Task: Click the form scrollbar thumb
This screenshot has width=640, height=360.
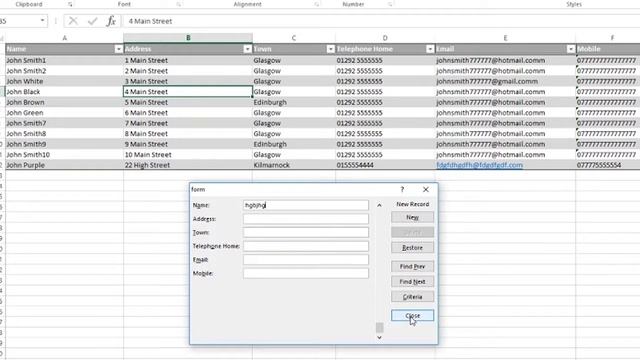Action: pyautogui.click(x=379, y=327)
